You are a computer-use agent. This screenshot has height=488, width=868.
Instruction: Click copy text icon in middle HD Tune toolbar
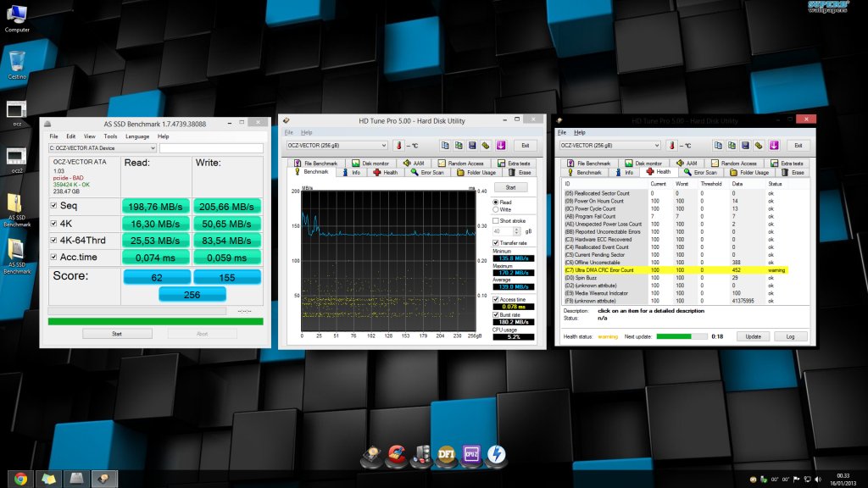(445, 146)
